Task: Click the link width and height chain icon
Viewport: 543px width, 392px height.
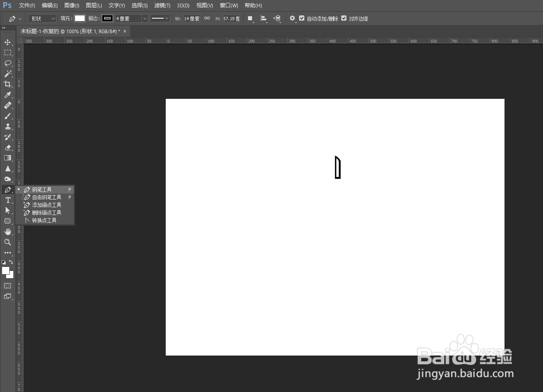Action: (x=207, y=18)
